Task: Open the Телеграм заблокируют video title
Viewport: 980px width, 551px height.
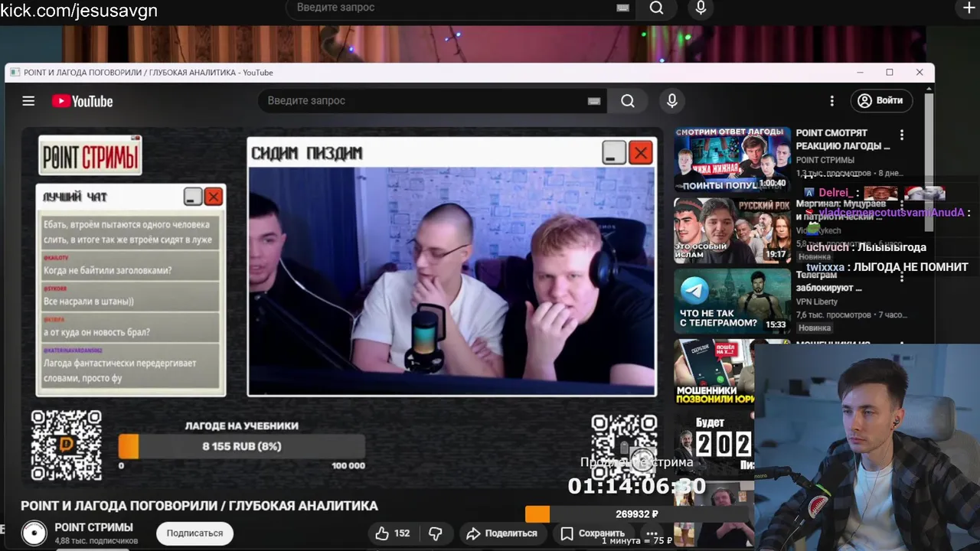Action: point(829,281)
